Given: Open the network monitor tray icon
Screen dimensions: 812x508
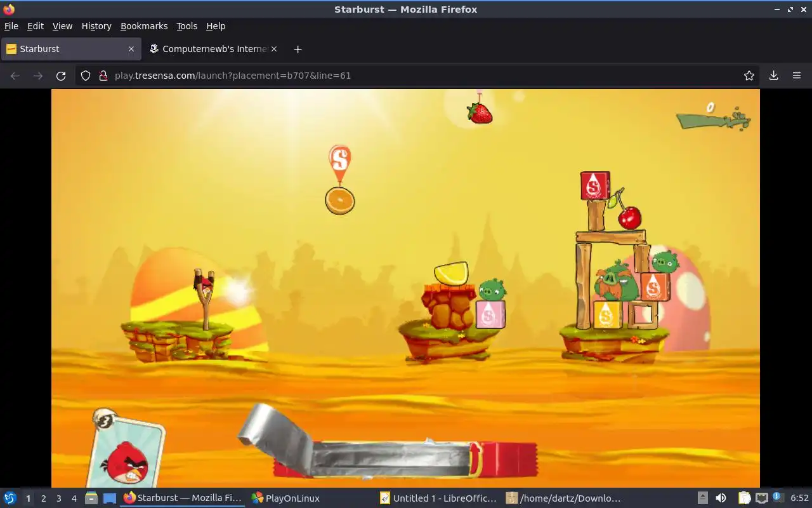Looking at the screenshot, I should pyautogui.click(x=761, y=498).
